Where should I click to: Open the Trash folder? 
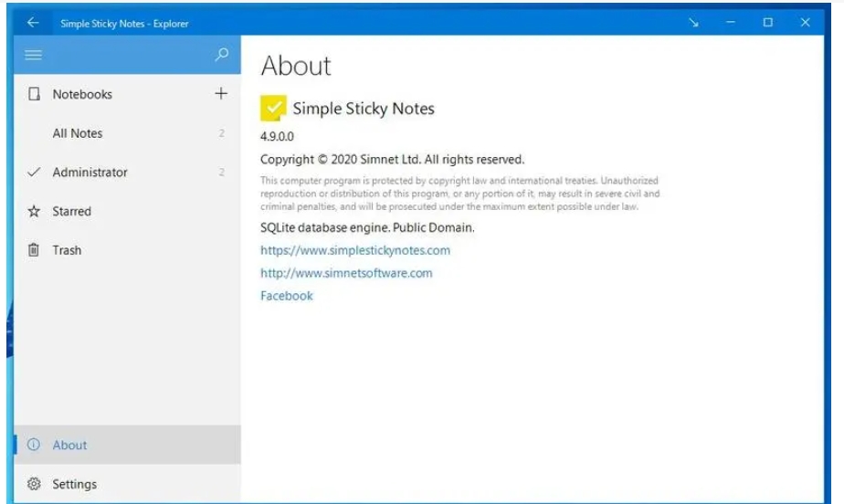pyautogui.click(x=128, y=250)
